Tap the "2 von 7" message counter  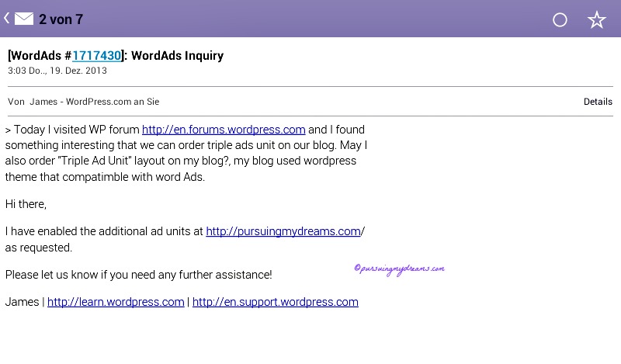coord(61,19)
